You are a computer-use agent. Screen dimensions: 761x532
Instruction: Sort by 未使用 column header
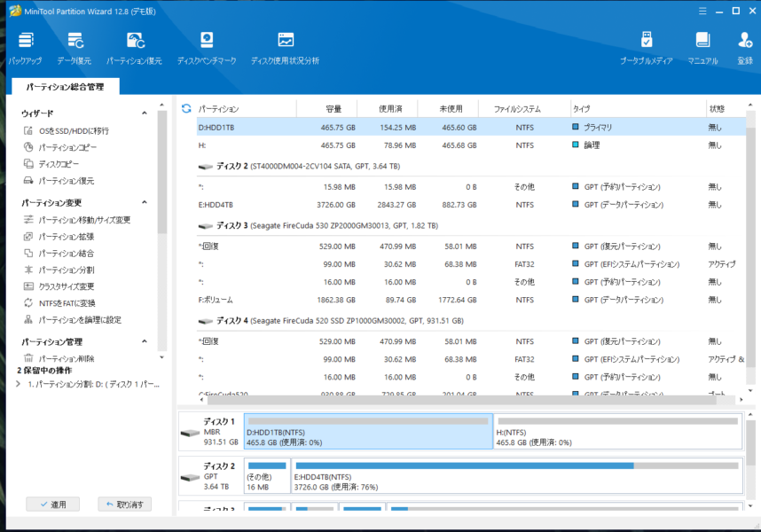point(448,109)
